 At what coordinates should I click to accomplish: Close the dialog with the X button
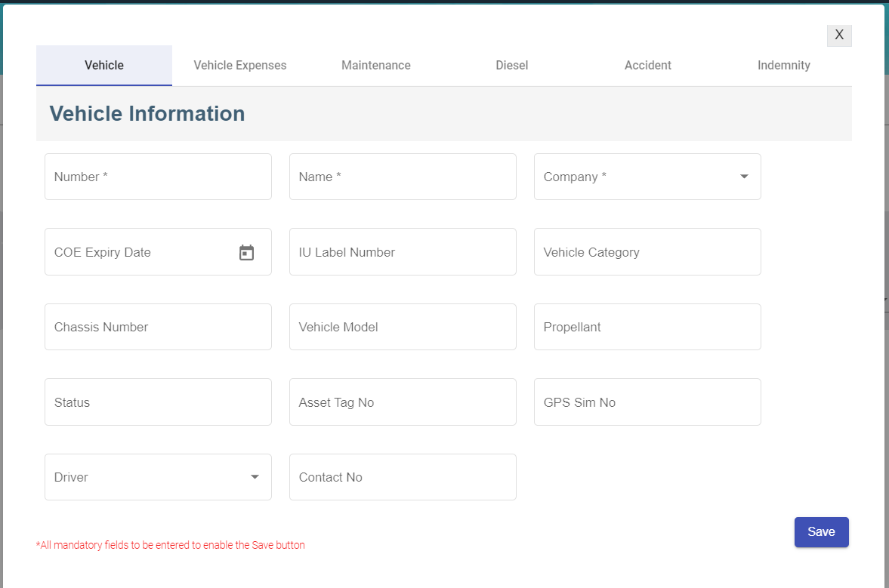coord(838,35)
